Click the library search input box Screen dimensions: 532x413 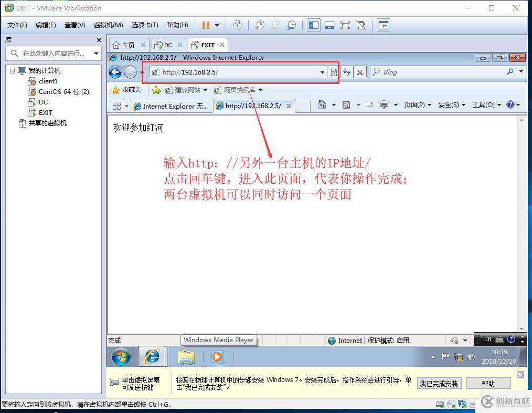(x=54, y=54)
